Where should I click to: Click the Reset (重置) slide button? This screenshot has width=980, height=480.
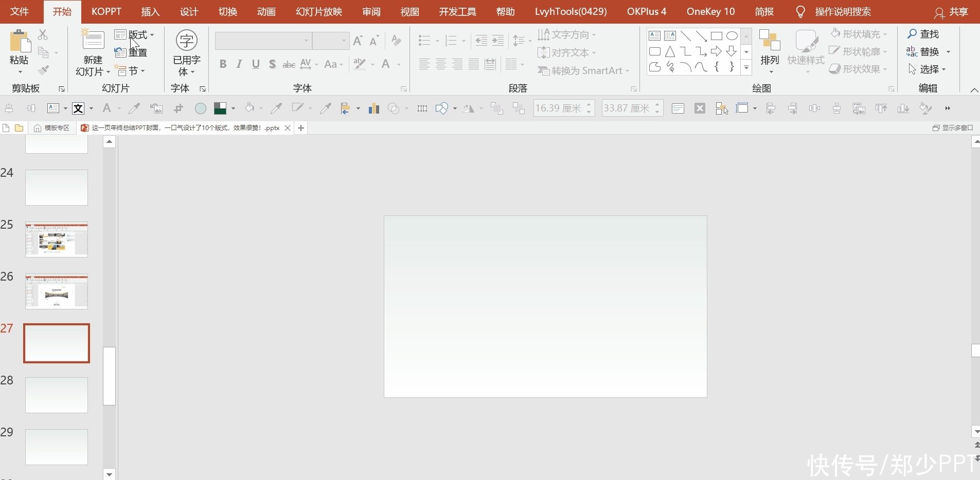click(x=131, y=52)
